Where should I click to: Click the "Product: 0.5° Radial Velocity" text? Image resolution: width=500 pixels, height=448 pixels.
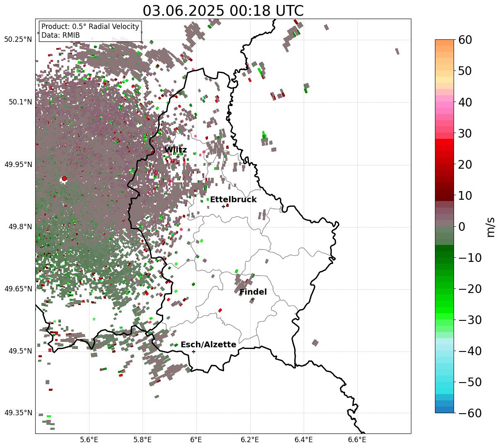pos(90,27)
